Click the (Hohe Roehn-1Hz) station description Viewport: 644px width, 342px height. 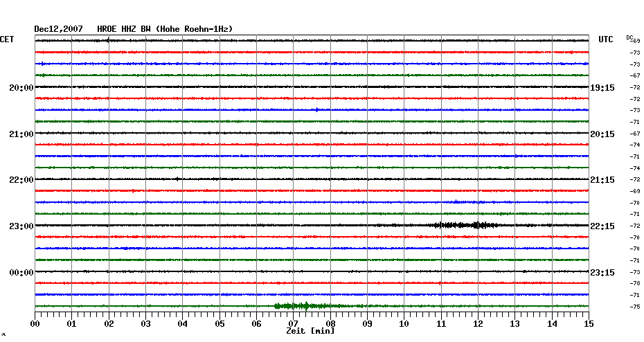(x=194, y=29)
